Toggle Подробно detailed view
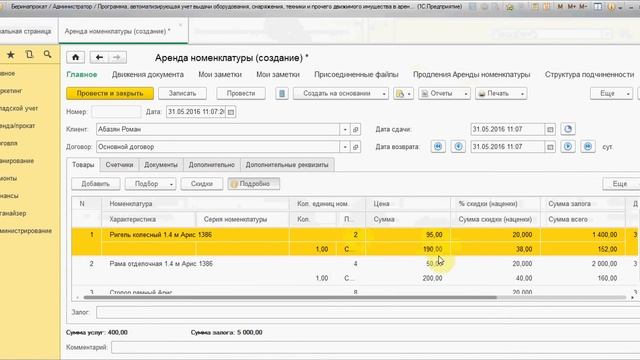This screenshot has height=360, width=640. [253, 184]
